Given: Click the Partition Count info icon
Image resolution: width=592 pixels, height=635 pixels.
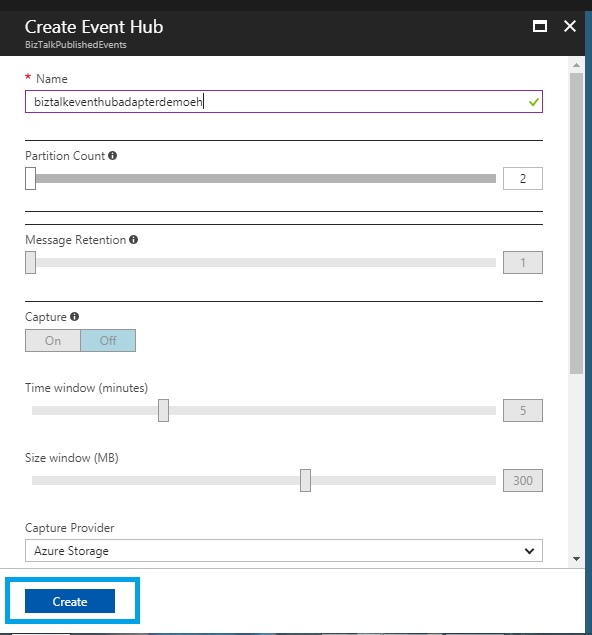Looking at the screenshot, I should [113, 156].
